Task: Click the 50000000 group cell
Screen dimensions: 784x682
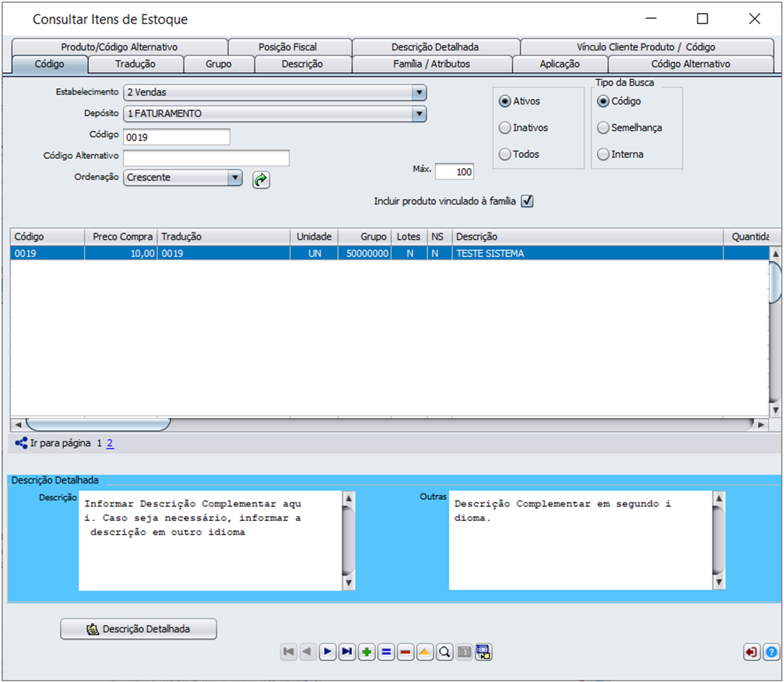Action: 365,253
